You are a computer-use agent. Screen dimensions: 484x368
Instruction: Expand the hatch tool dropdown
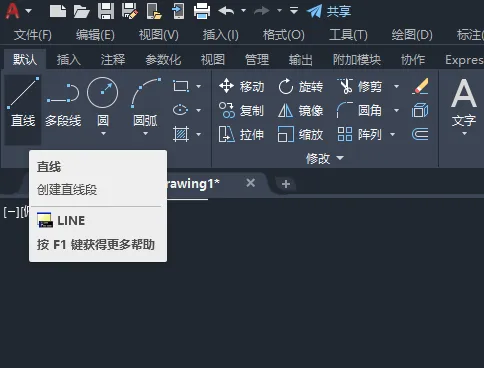coord(198,134)
